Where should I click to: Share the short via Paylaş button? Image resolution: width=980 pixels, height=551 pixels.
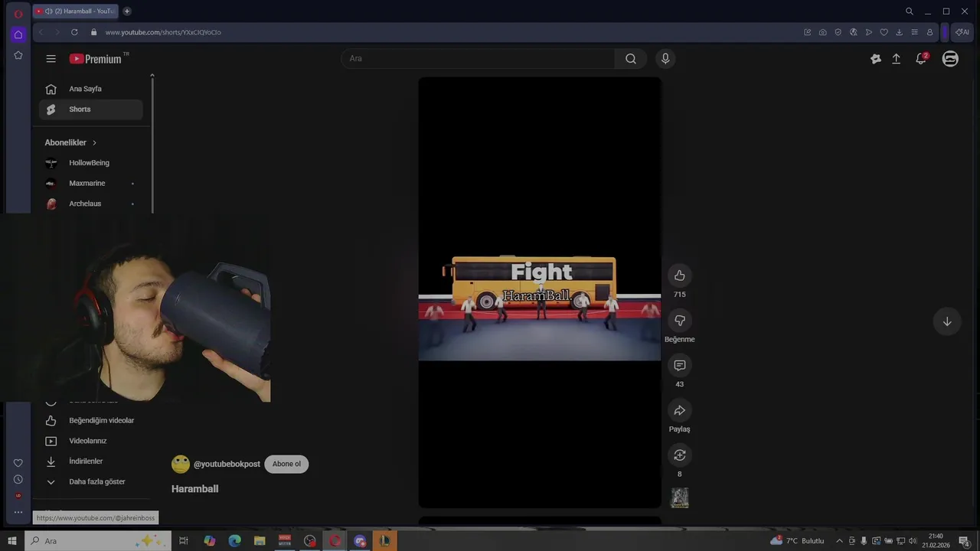[x=679, y=411]
